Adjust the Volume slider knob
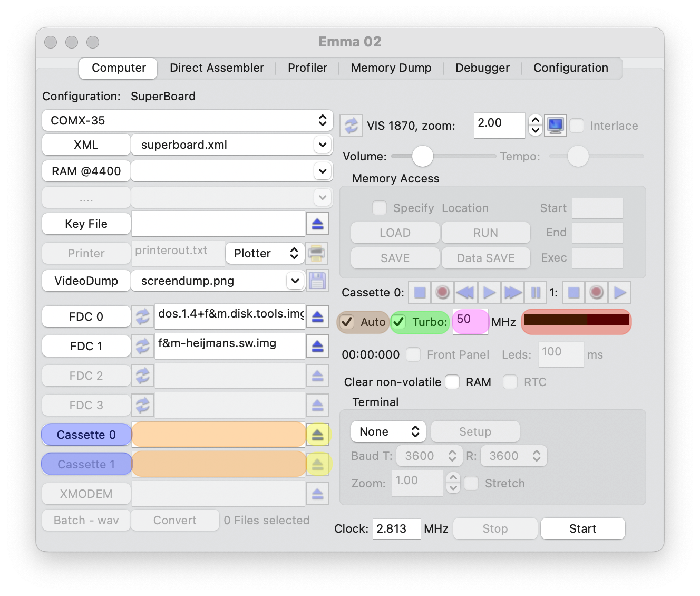This screenshot has height=596, width=700. tap(422, 156)
